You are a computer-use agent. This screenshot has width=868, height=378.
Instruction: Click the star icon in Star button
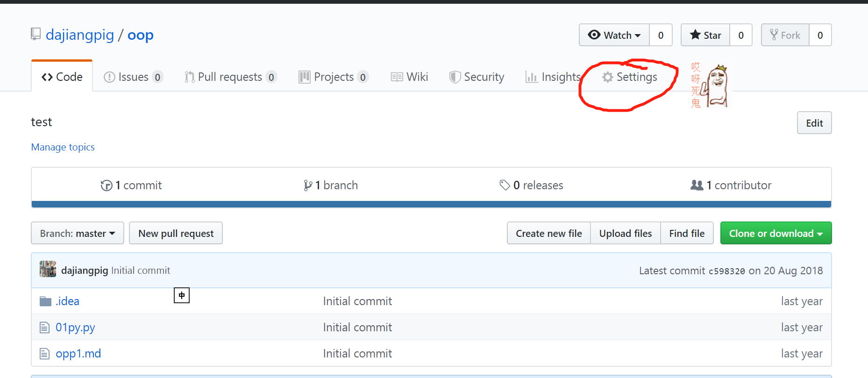[695, 35]
